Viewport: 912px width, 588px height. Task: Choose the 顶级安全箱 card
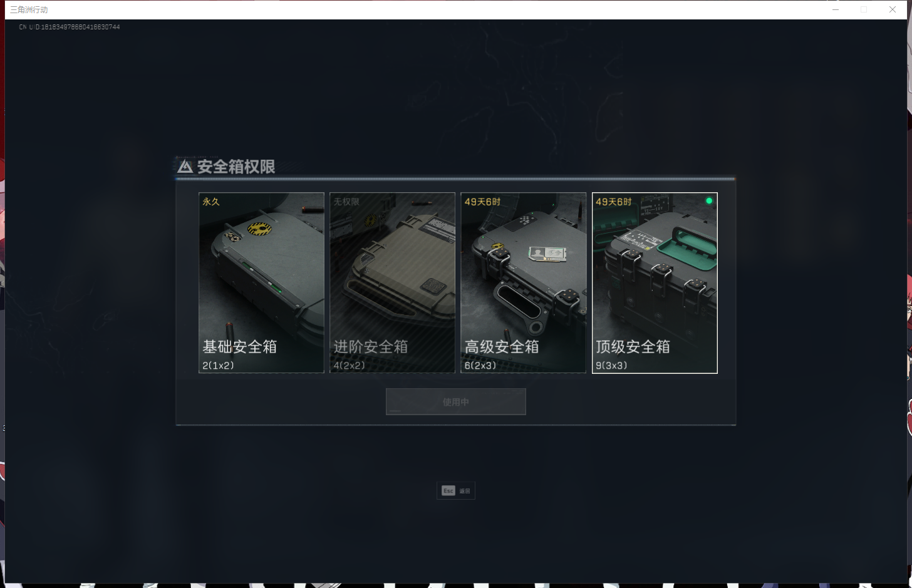click(x=655, y=282)
